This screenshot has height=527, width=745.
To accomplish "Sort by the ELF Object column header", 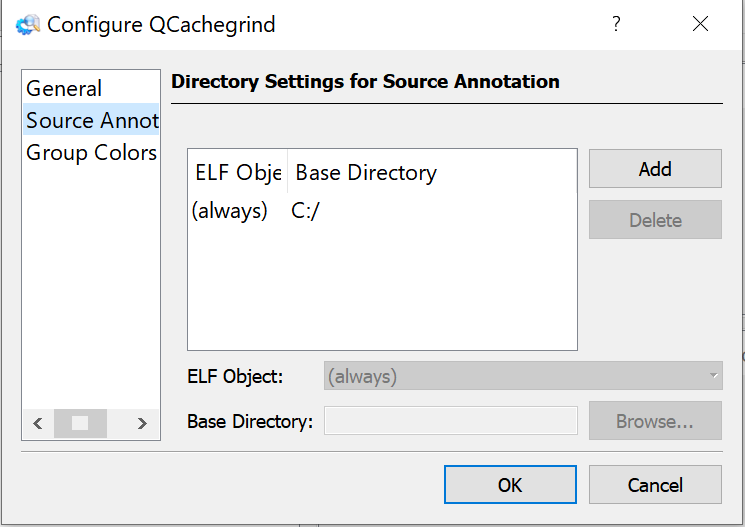I will click(238, 173).
